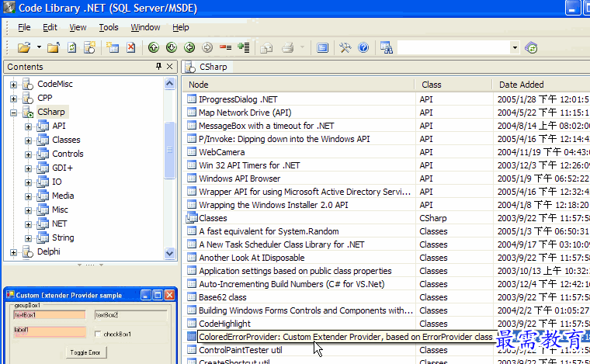Select the Misc tree item
Screen dimensions: 590x364
[x=60, y=210]
